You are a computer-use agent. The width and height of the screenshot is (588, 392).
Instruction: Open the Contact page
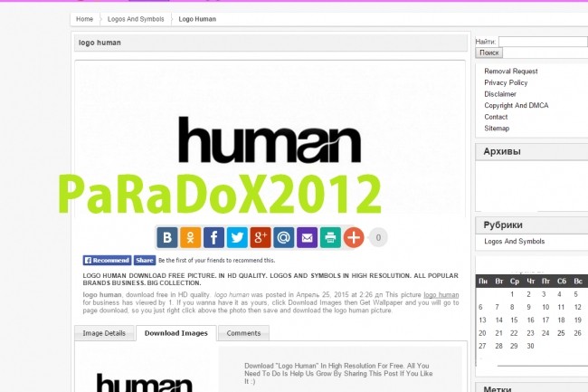[x=496, y=117]
